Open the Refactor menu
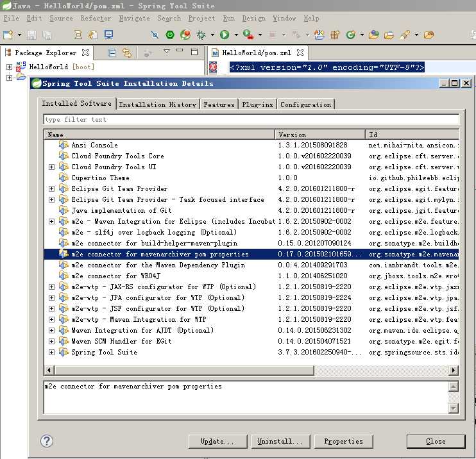Image resolution: width=476 pixels, height=459 pixels. (96, 18)
